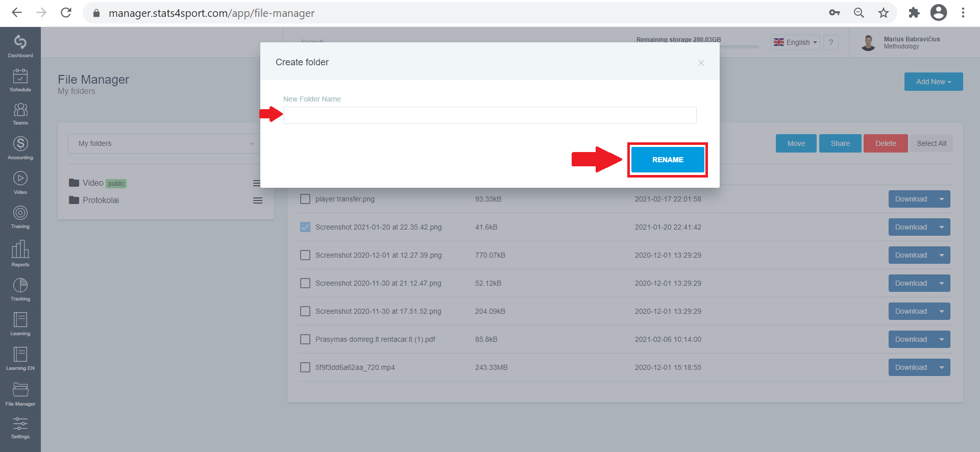Open the Dashboard sidebar icon

point(20,46)
